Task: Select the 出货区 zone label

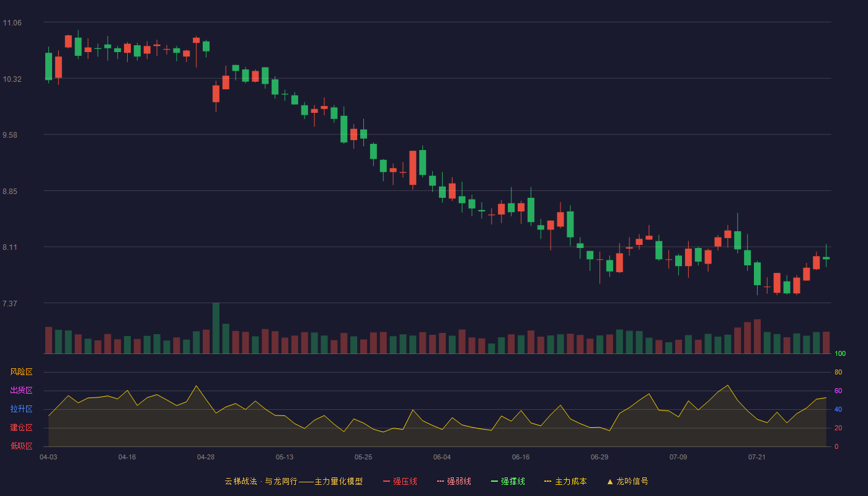Action: 21,391
